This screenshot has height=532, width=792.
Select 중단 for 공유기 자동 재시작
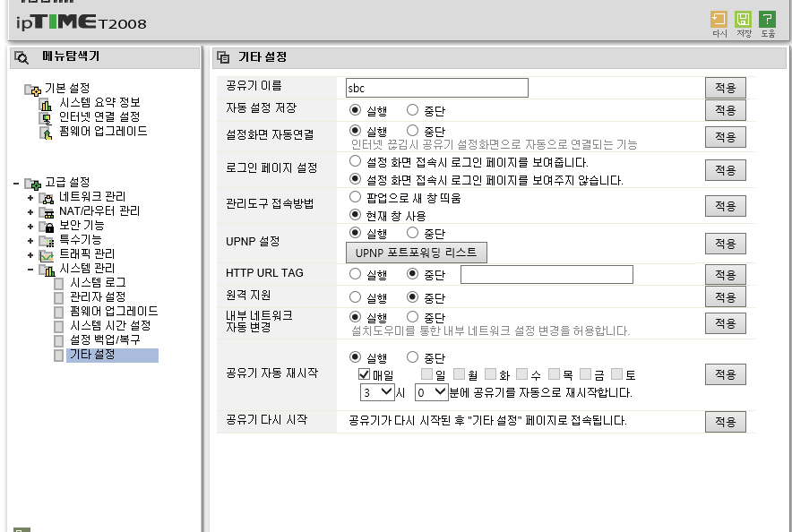[x=413, y=356]
